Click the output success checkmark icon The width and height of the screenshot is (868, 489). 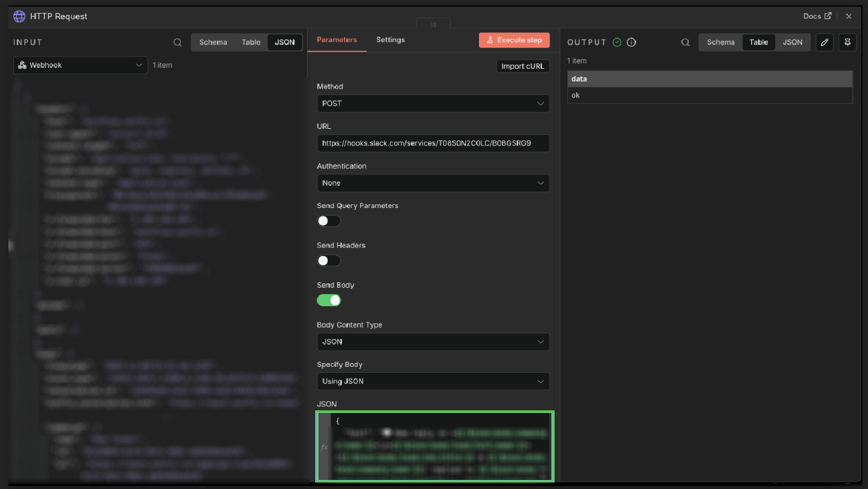pyautogui.click(x=617, y=43)
